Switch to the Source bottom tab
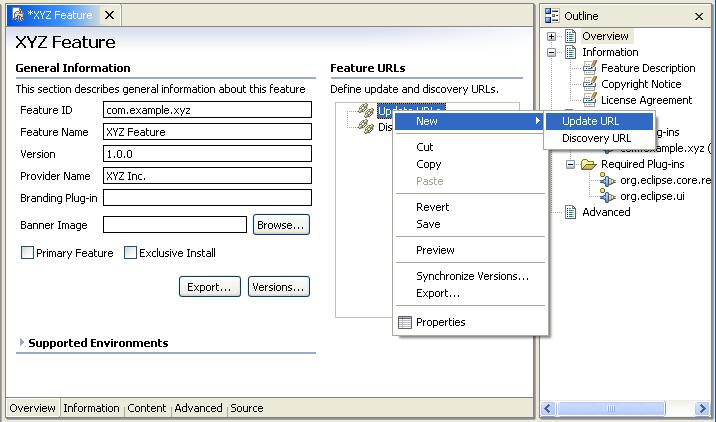This screenshot has height=422, width=716. pos(247,408)
